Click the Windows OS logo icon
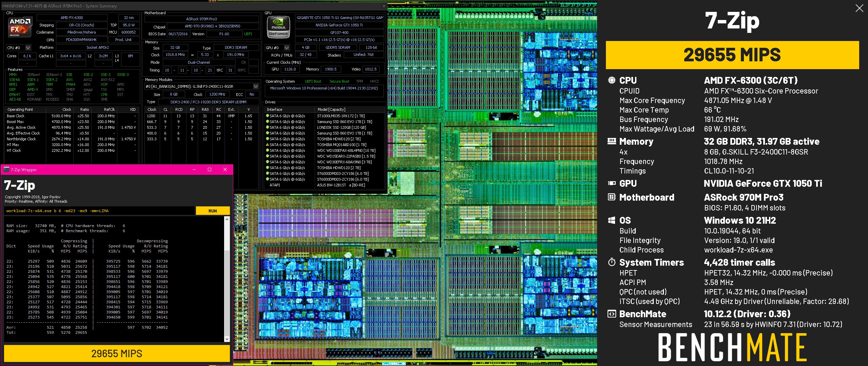This screenshot has width=868, height=366. click(x=612, y=220)
